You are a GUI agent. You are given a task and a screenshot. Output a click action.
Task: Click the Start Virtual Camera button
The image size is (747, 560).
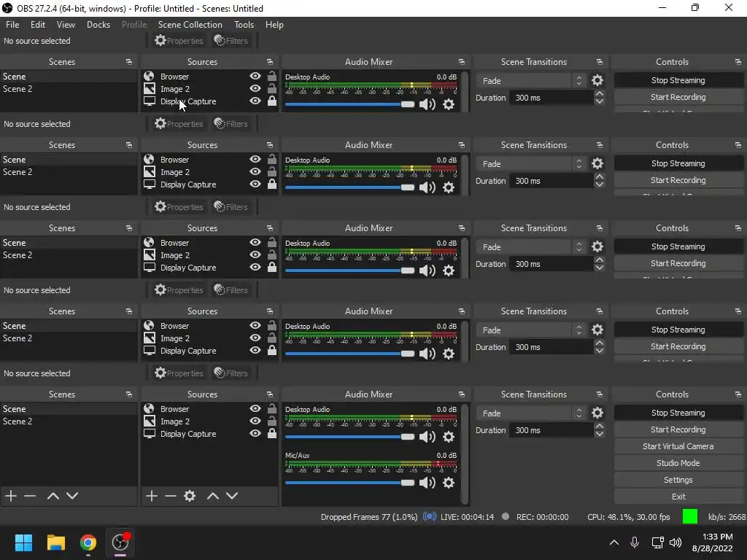[x=678, y=446]
